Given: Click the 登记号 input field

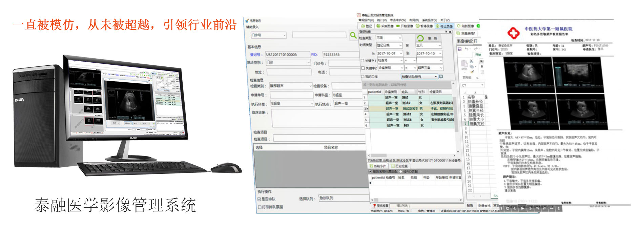Looking at the screenshot, I should click(287, 55).
